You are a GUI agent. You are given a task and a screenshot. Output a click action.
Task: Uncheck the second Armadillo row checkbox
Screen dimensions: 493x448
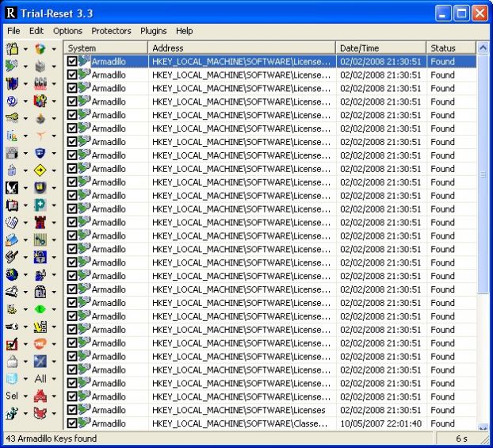click(72, 75)
